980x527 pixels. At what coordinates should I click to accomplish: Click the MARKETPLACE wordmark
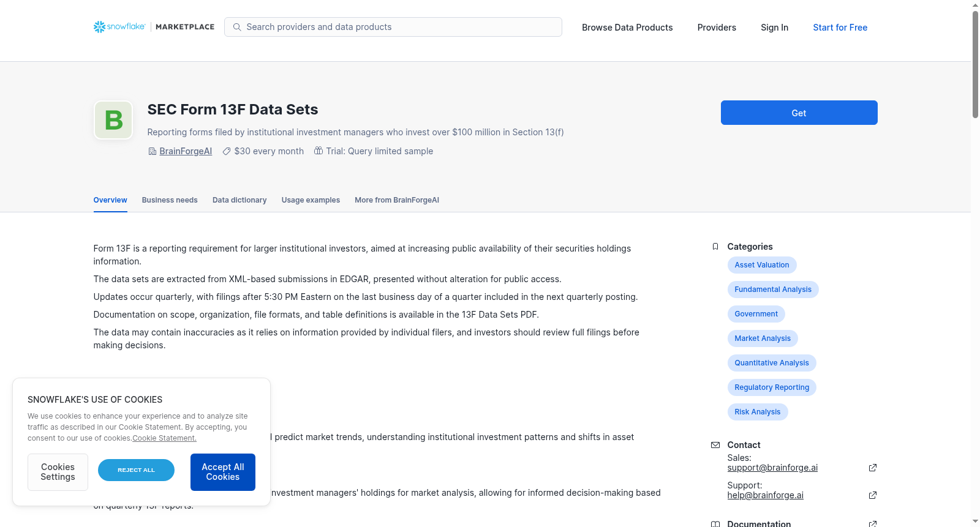(x=185, y=27)
